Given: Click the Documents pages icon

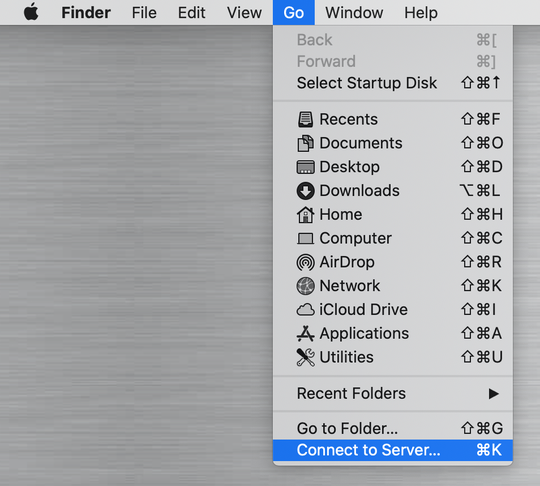Looking at the screenshot, I should tap(305, 143).
